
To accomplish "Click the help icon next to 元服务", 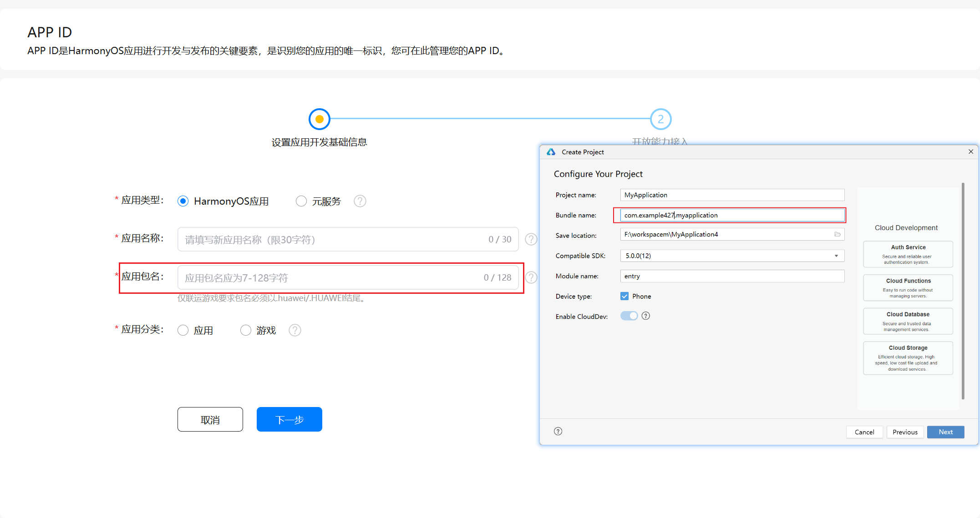I will [360, 201].
